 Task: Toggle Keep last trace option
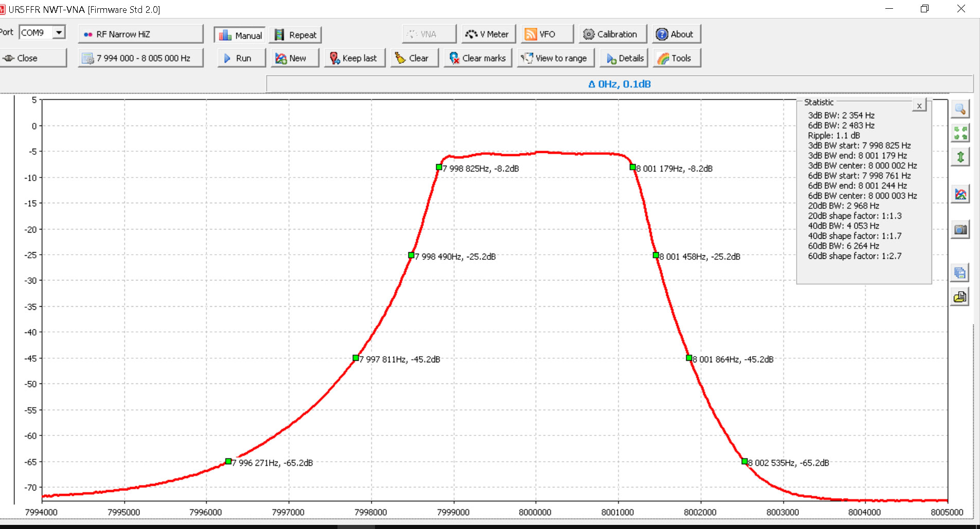pyautogui.click(x=354, y=58)
